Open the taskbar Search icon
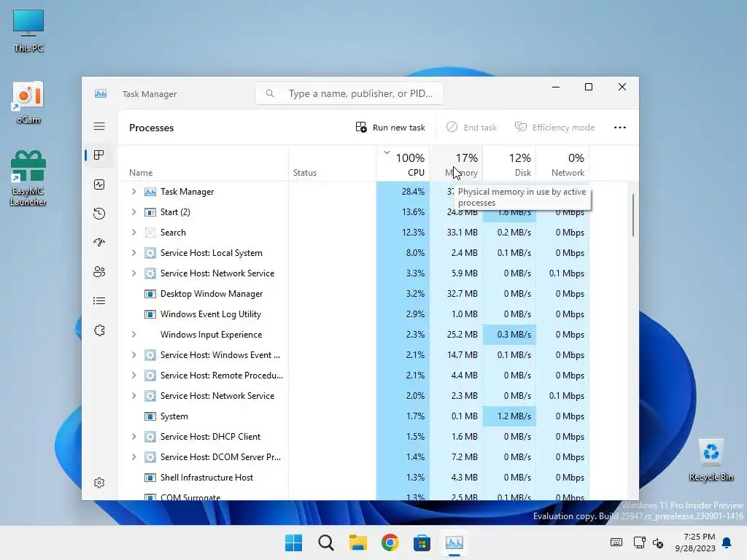The width and height of the screenshot is (747, 560). pos(326,542)
